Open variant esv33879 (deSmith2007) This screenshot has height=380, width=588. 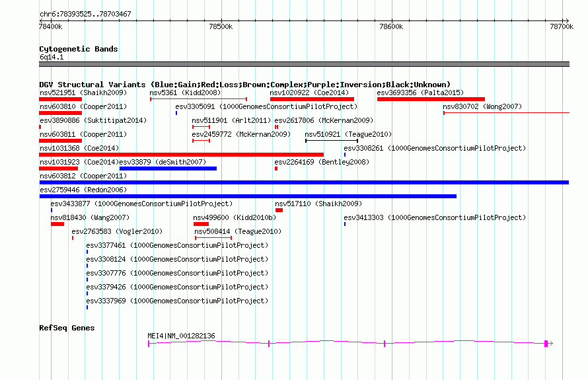tap(163, 162)
